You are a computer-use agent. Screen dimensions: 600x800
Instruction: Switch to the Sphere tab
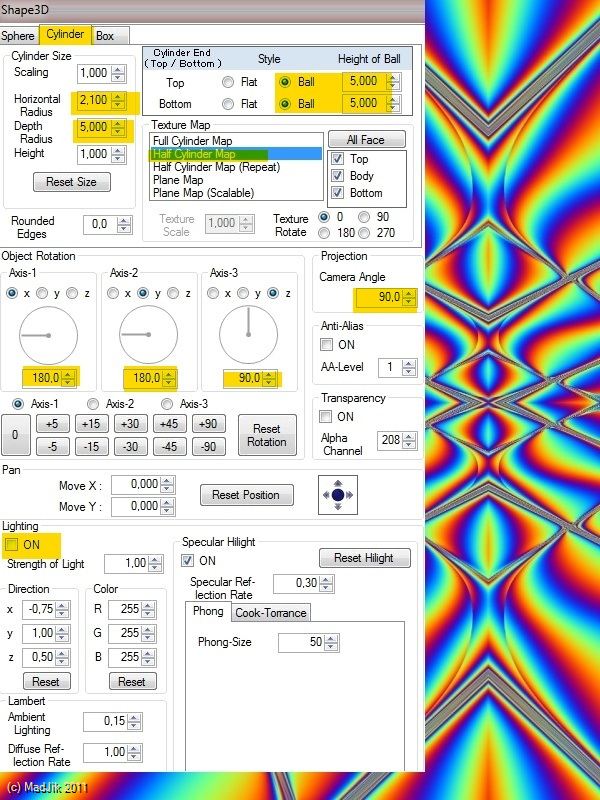click(x=18, y=36)
